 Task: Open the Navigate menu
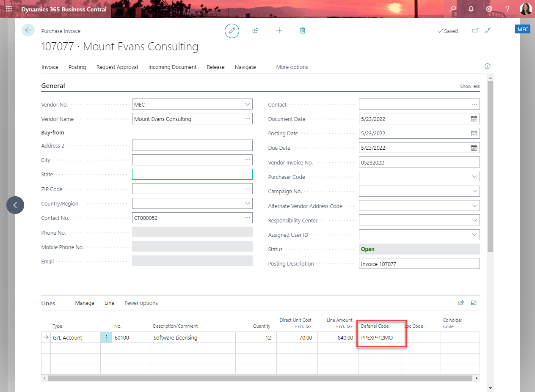tap(245, 67)
